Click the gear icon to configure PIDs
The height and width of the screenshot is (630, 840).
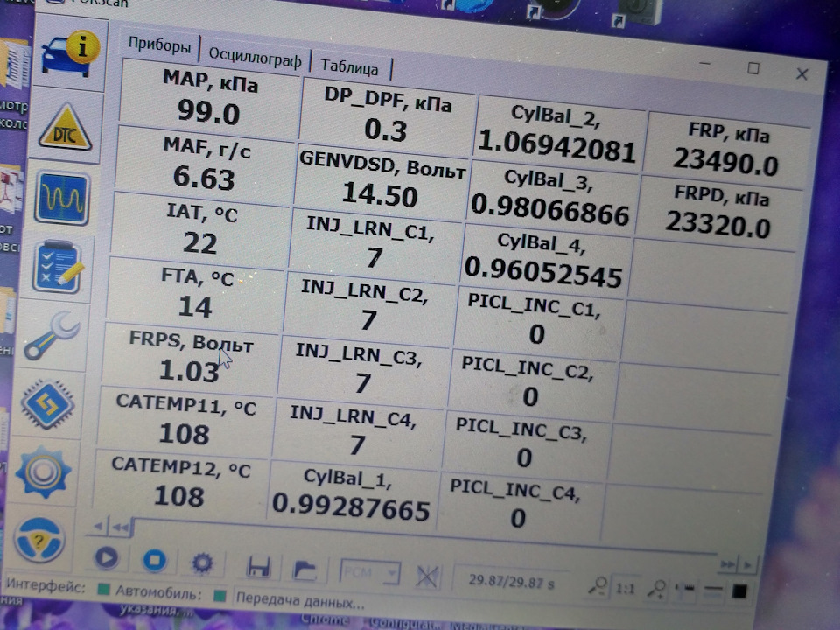202,561
